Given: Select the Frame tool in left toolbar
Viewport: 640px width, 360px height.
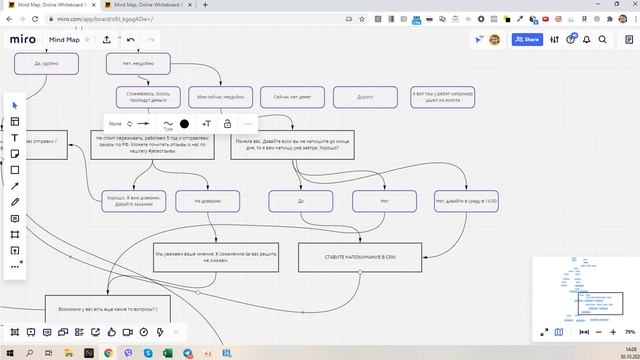Looking at the screenshot, I should pos(15,235).
